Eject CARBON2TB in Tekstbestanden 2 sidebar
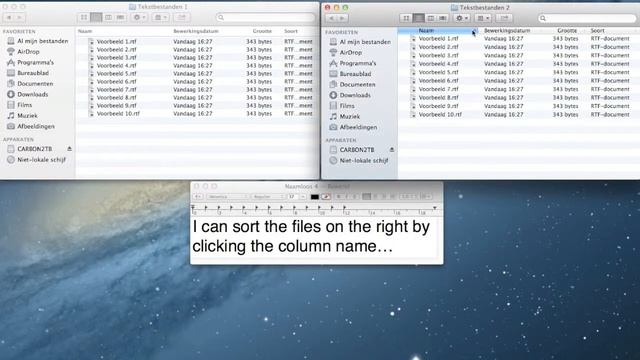640x360 pixels. pyautogui.click(x=392, y=150)
